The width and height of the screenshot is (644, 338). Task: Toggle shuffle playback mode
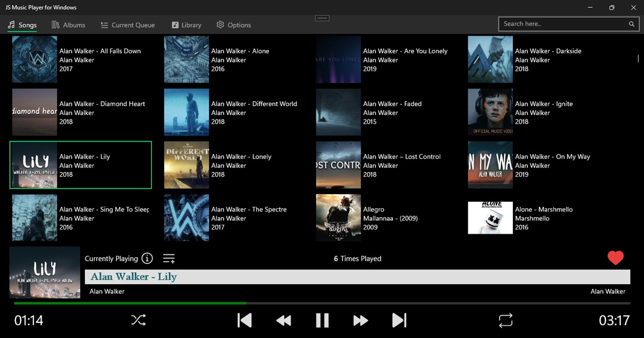click(x=138, y=320)
